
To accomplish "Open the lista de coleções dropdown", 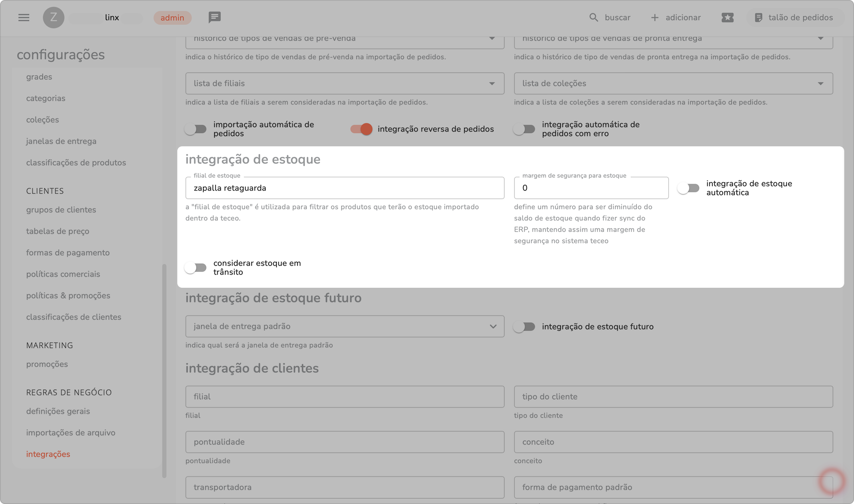I will pyautogui.click(x=820, y=83).
